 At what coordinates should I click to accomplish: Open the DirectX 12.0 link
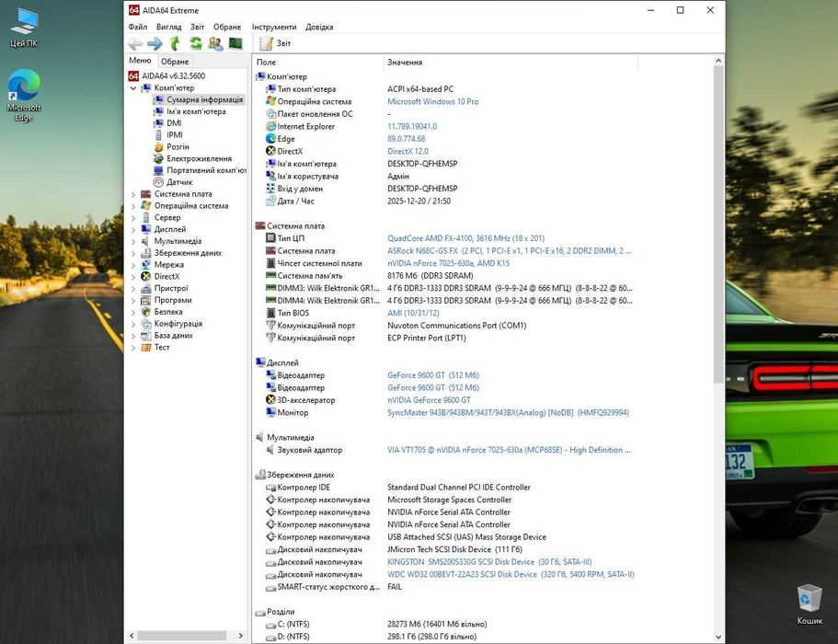pyautogui.click(x=408, y=151)
